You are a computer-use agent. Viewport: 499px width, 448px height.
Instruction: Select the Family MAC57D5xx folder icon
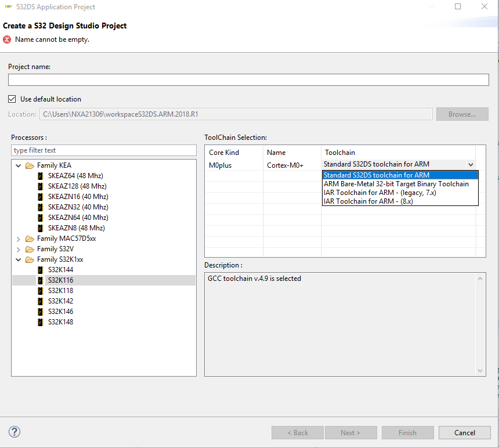[x=30, y=239]
